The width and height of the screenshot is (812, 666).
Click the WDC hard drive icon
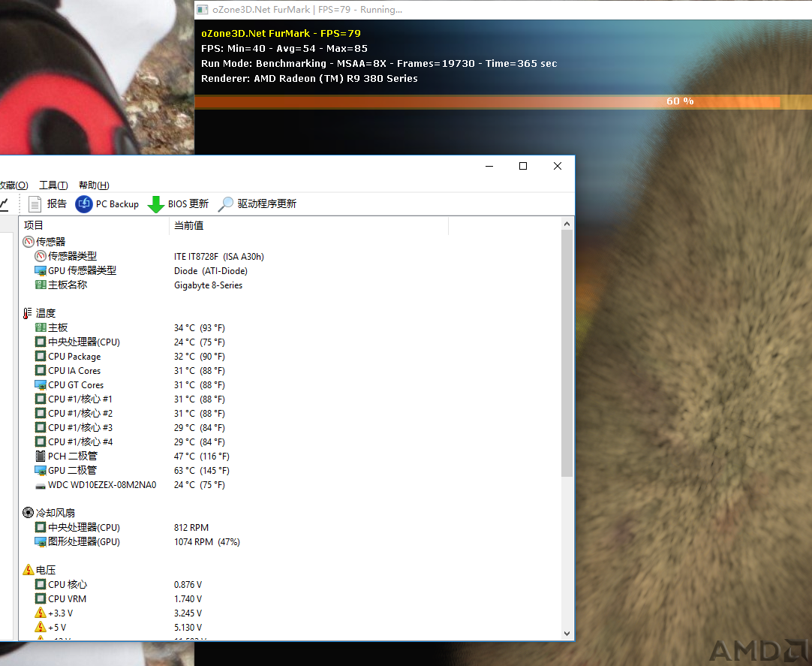point(41,486)
